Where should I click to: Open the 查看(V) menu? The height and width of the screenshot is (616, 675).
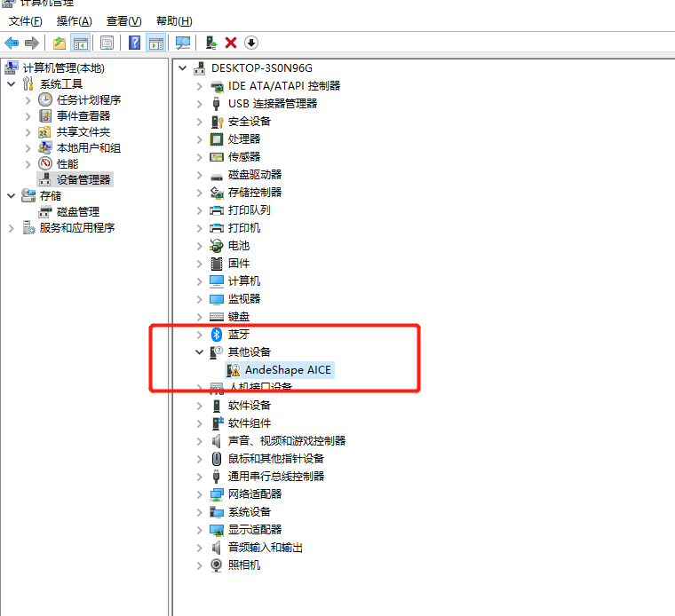(x=124, y=20)
